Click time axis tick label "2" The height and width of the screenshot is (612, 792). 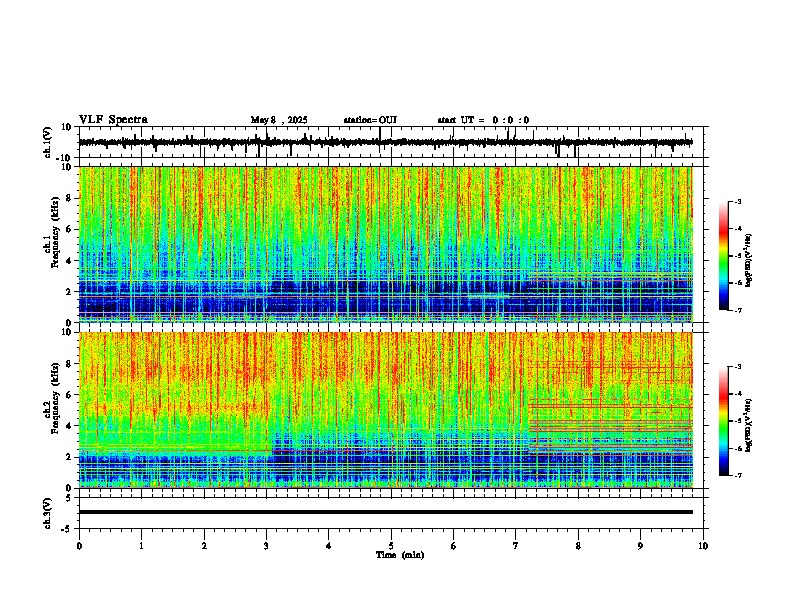(204, 546)
